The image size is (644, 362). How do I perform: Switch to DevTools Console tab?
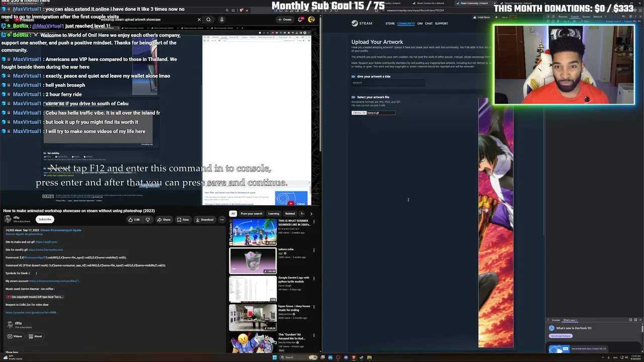tap(575, 17)
